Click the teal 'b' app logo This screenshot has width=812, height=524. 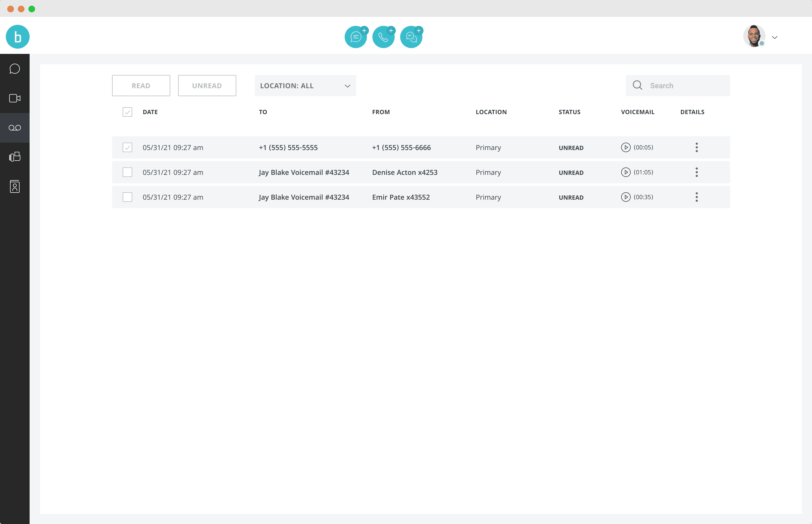pos(18,37)
